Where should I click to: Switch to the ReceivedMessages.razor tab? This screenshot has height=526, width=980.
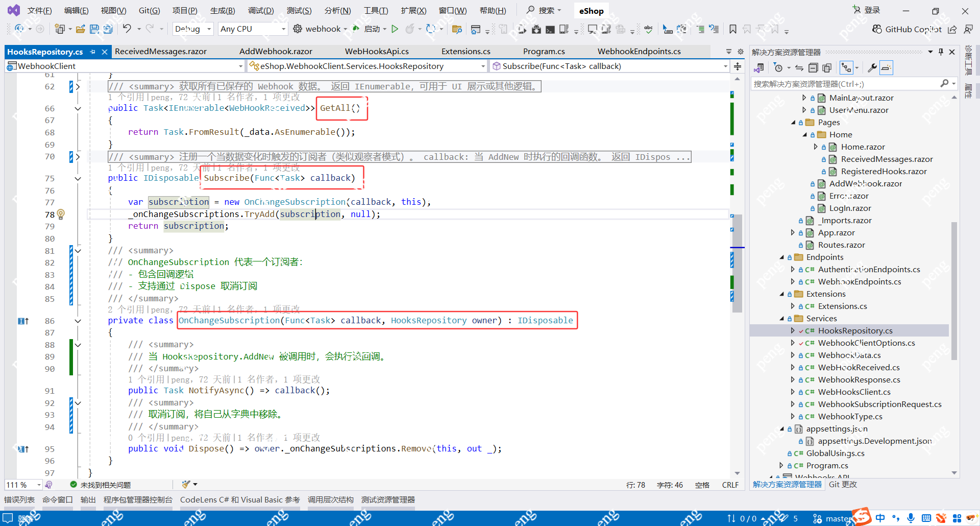click(161, 52)
